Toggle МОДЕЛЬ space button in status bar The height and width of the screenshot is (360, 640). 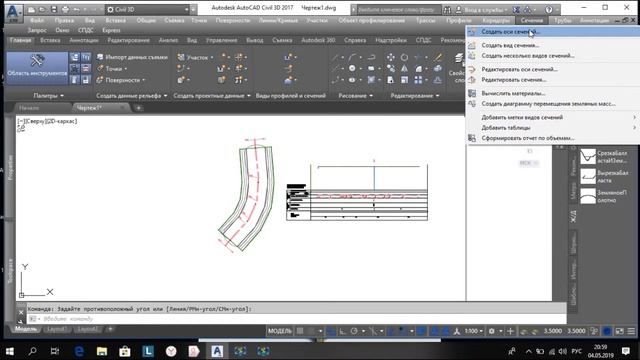280,331
